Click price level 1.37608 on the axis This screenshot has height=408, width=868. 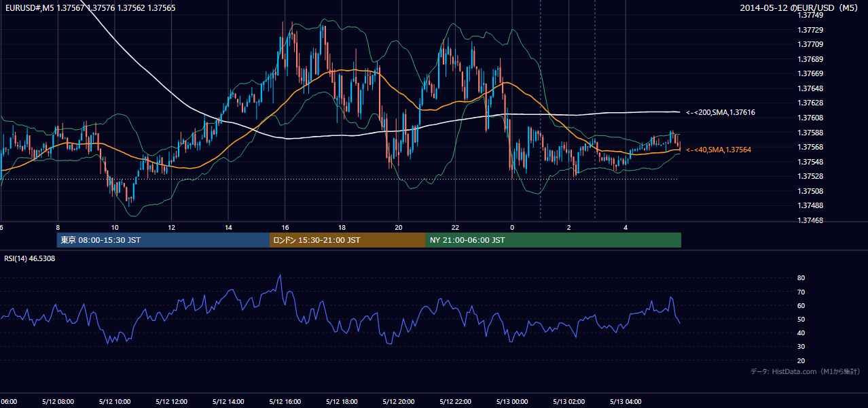[x=811, y=118]
